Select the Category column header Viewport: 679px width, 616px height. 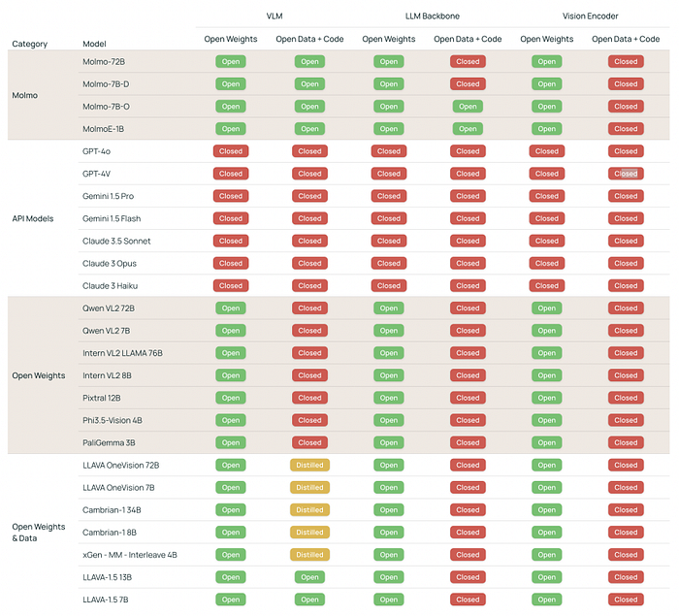(29, 44)
